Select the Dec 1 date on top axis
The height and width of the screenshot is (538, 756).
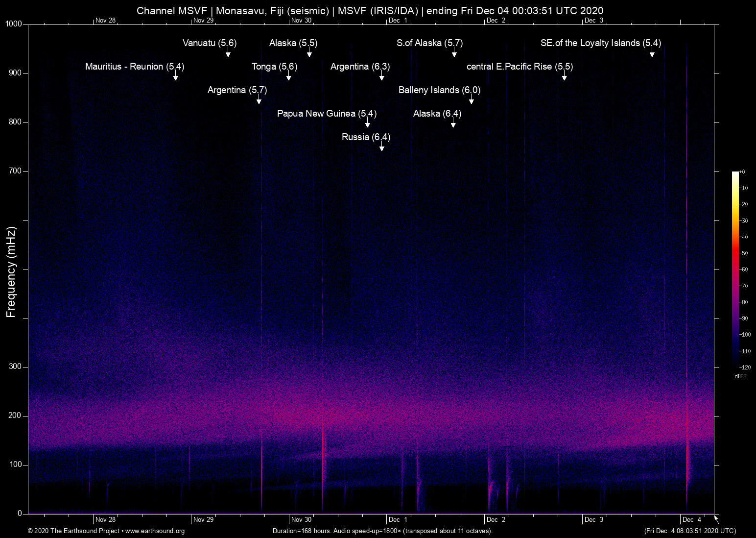point(399,20)
